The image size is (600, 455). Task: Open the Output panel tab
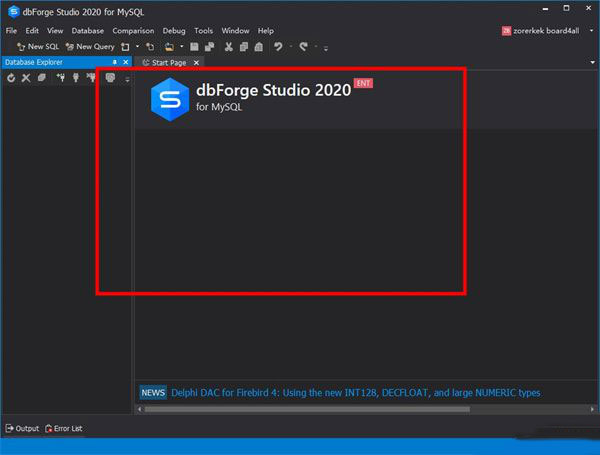23,428
